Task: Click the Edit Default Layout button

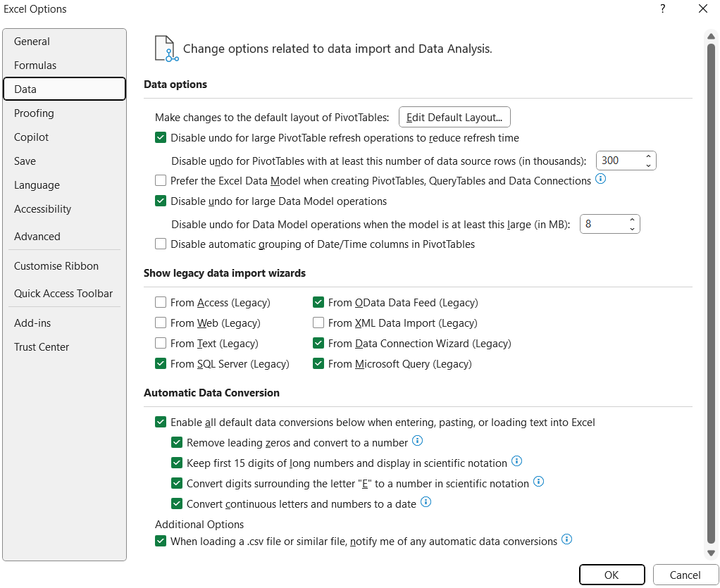Action: pos(454,117)
